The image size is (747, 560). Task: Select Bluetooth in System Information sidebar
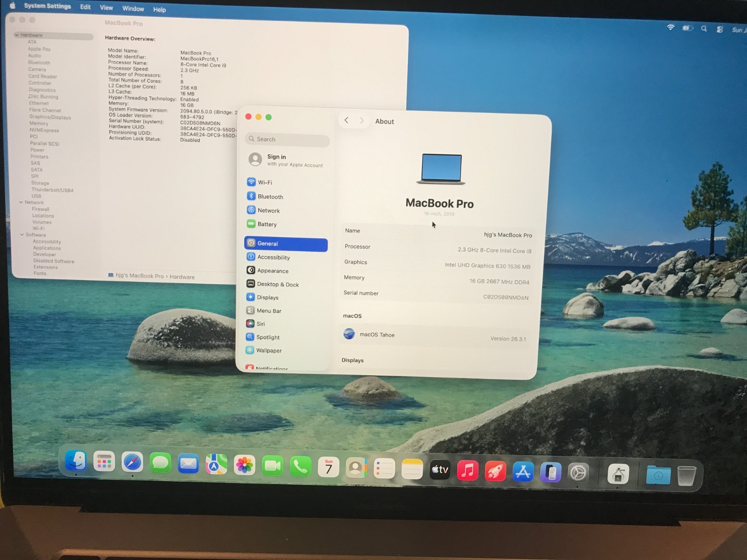[x=39, y=63]
